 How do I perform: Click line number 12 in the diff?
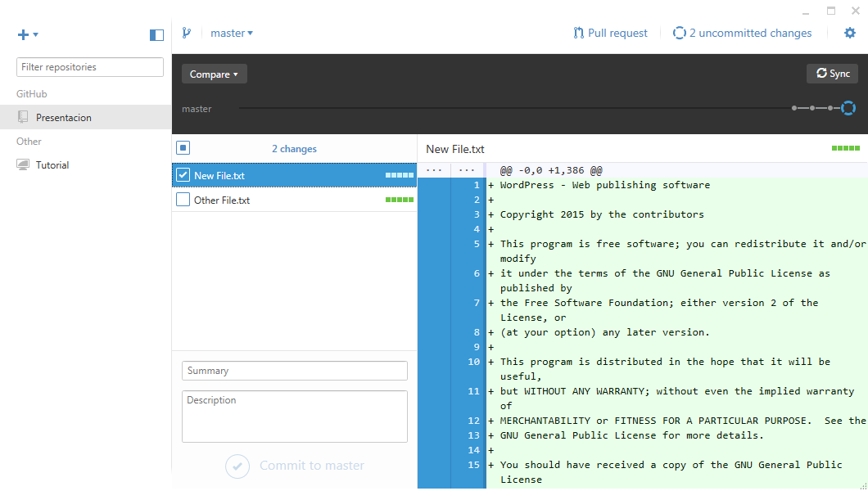(x=474, y=421)
